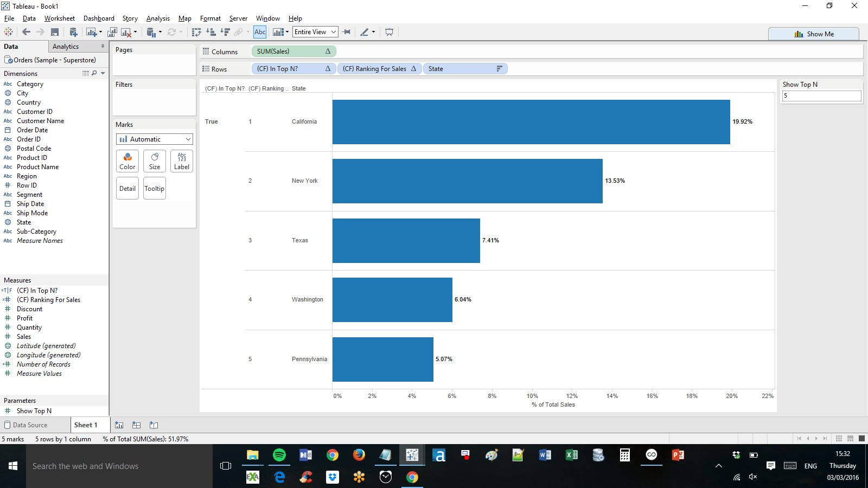Switch to the Show Filmstrip view
Viewport: 868px width, 488px height.
850,439
